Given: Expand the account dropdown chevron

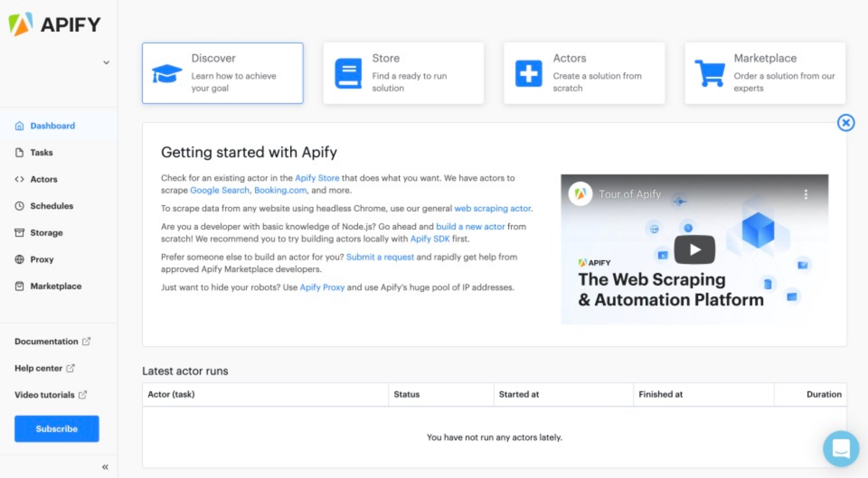Looking at the screenshot, I should click(x=106, y=62).
